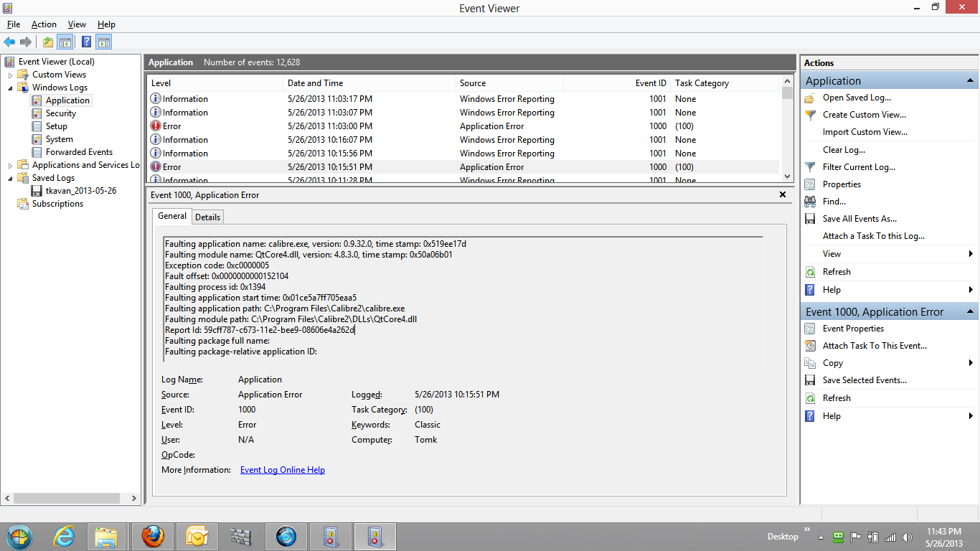This screenshot has height=551, width=980.
Task: Close the event preview pane
Action: pos(783,194)
